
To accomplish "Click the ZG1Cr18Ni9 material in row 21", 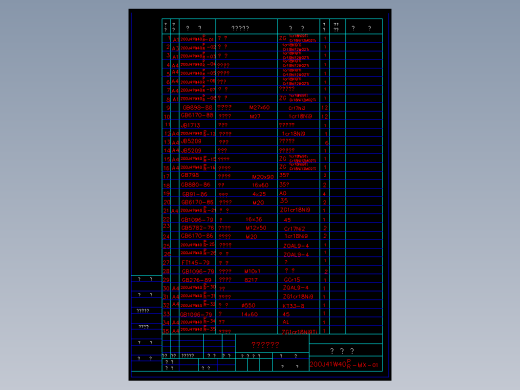I will [x=295, y=210].
